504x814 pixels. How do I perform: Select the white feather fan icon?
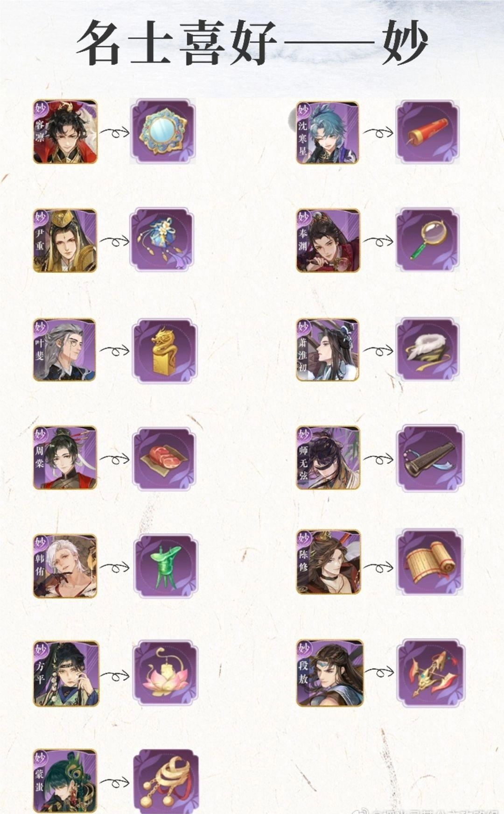click(x=427, y=349)
